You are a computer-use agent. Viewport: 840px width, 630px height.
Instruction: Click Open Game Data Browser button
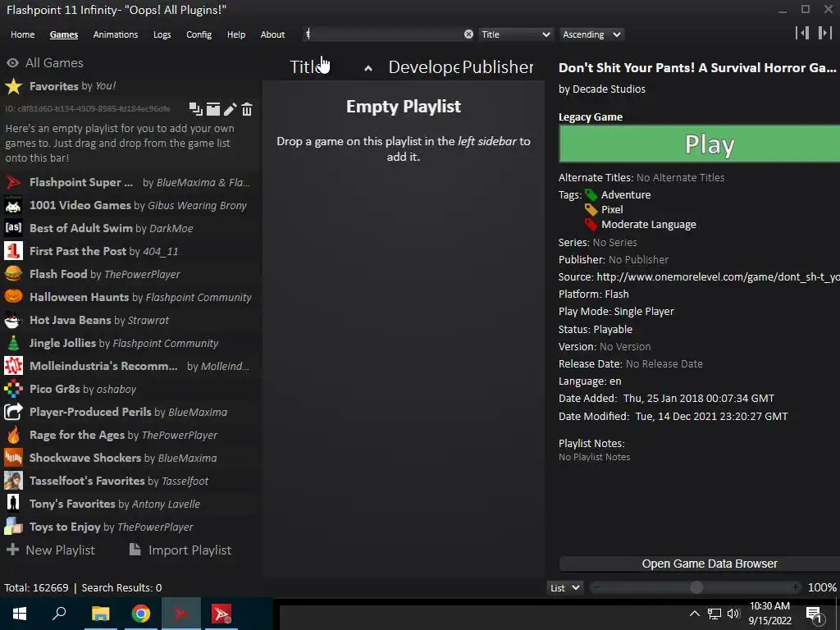(699, 564)
